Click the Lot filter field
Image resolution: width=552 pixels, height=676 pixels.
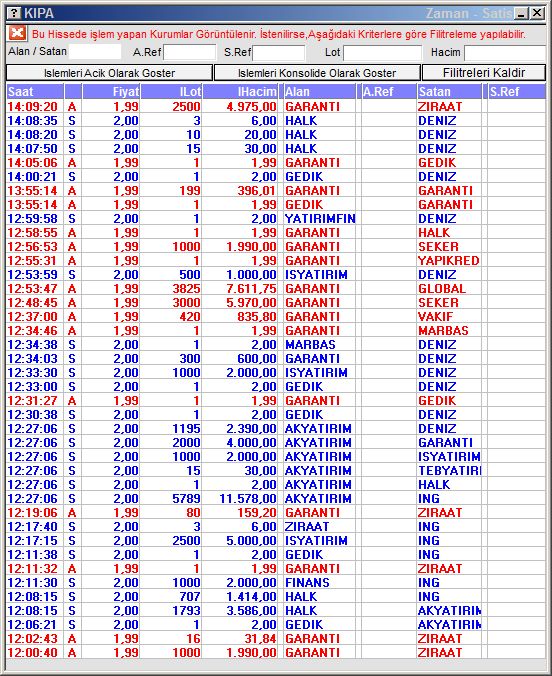click(382, 53)
